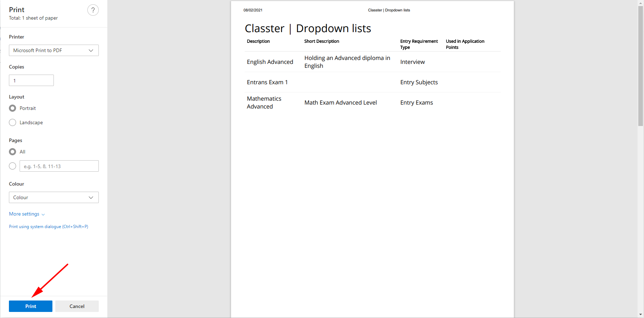This screenshot has height=318, width=644.
Task: Select the Portrait layout option
Action: [x=12, y=108]
